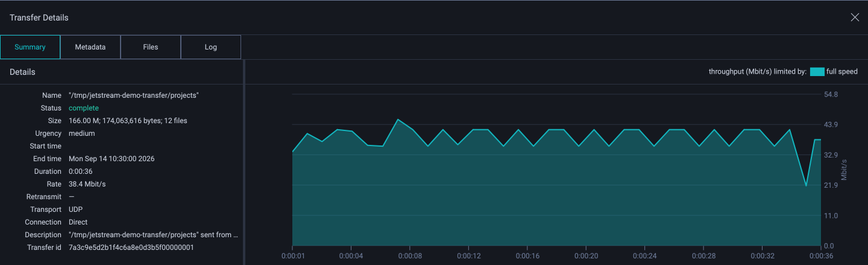The width and height of the screenshot is (868, 265).
Task: Click the Rate value 38.4 Mbit/s
Action: (87, 184)
